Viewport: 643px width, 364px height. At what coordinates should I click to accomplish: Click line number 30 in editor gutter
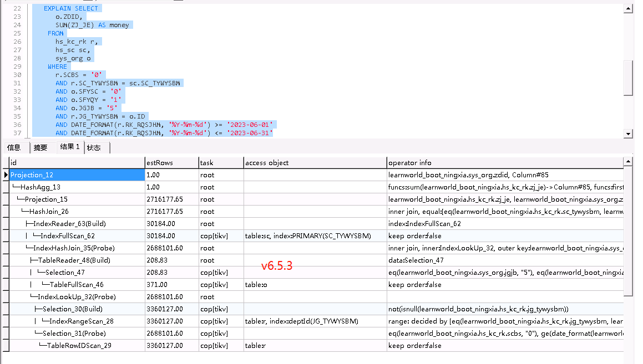coord(17,75)
